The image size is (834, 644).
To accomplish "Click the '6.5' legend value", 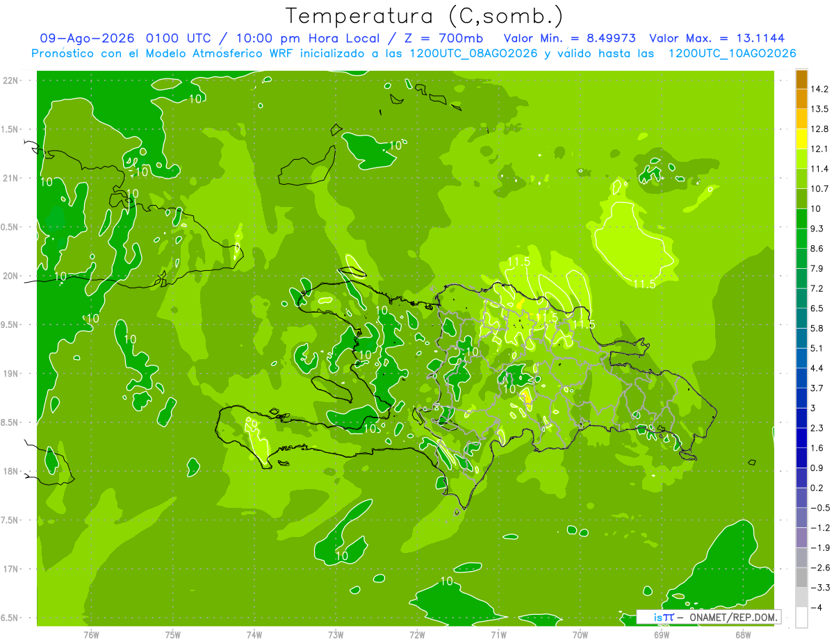I will click(818, 308).
